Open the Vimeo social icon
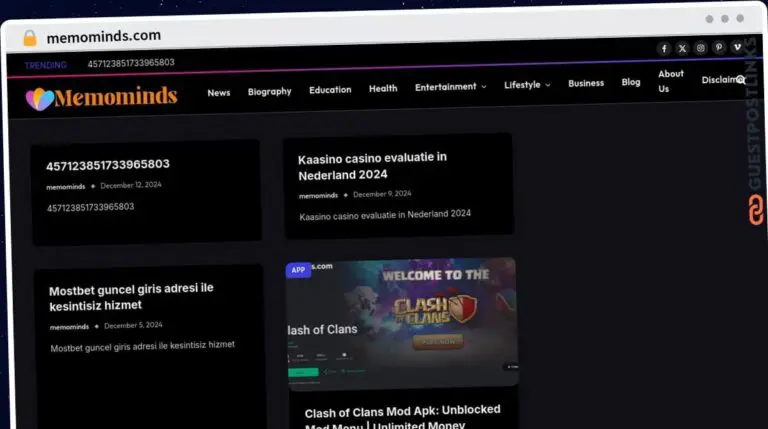Screen dimensions: 768x429 737,47
